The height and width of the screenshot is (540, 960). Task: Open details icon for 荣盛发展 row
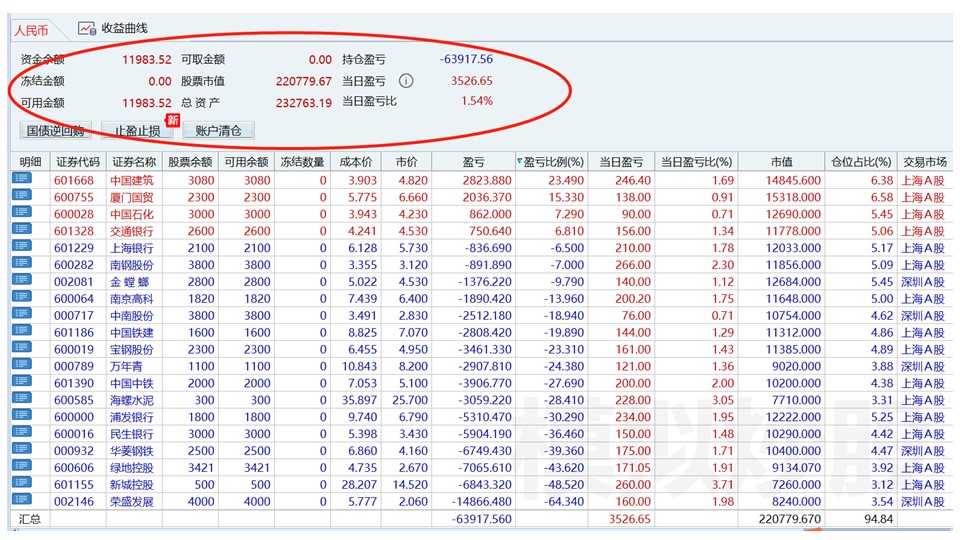pyautogui.click(x=21, y=500)
